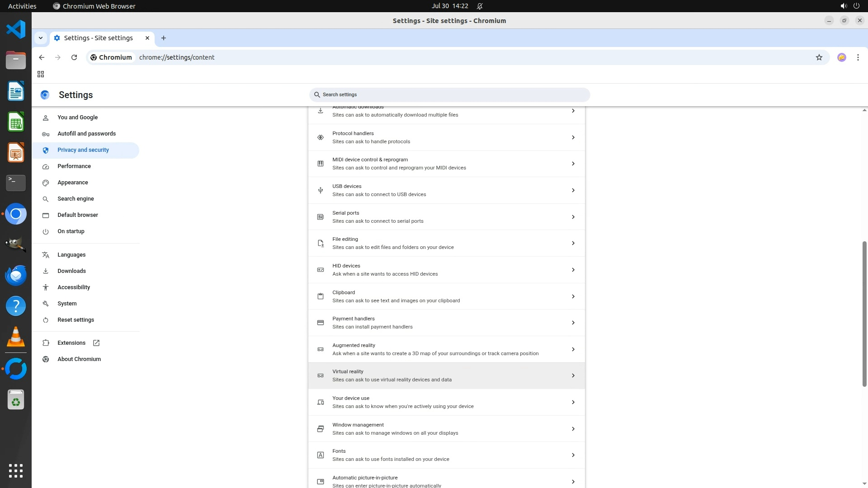Expand the Clipboard permission row
This screenshot has width=868, height=488.
coord(446,296)
